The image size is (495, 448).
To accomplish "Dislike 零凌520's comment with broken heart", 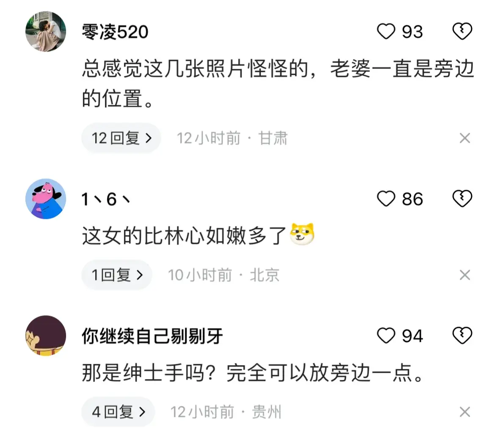I will coord(462,31).
